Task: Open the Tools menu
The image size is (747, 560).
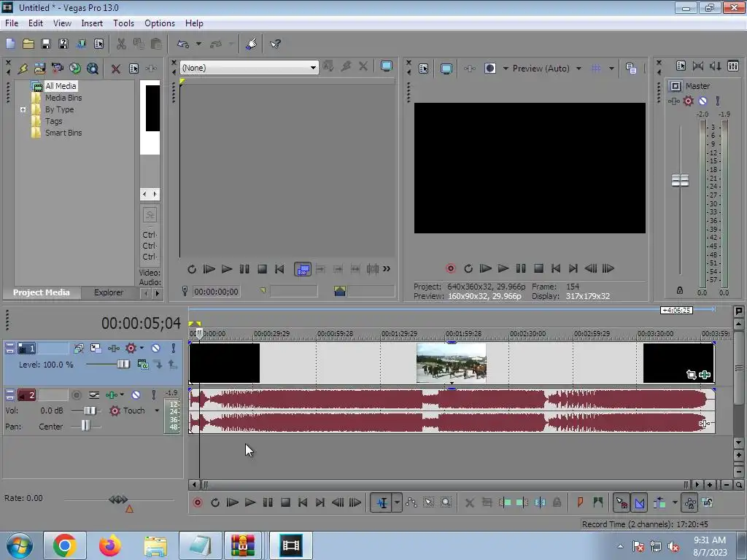Action: (x=123, y=23)
